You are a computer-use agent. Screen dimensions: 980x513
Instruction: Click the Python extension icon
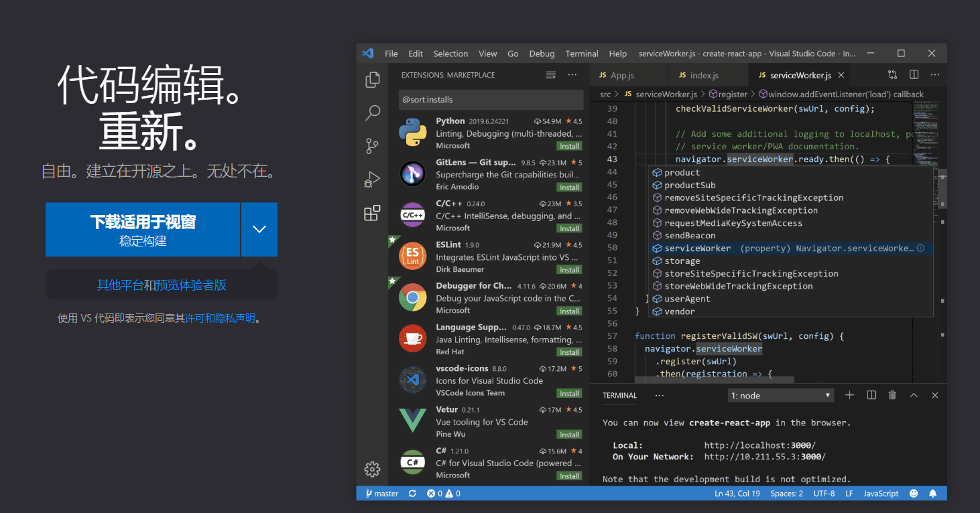(413, 133)
